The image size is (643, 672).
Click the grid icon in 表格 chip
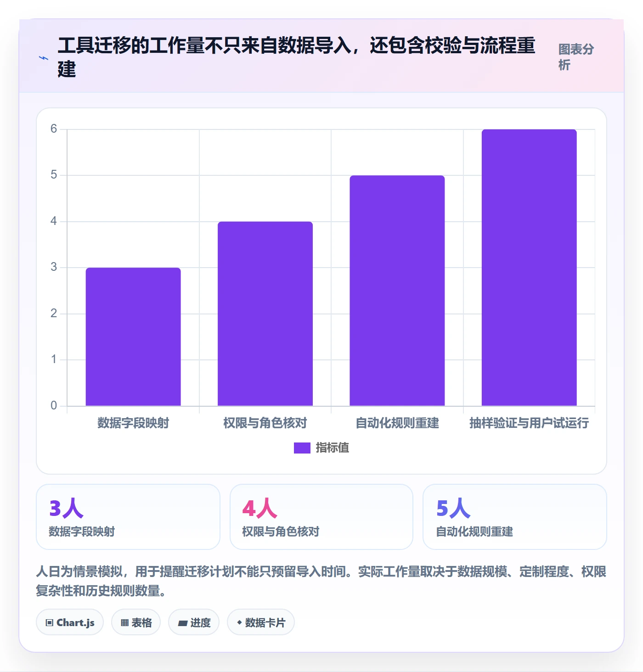[125, 623]
